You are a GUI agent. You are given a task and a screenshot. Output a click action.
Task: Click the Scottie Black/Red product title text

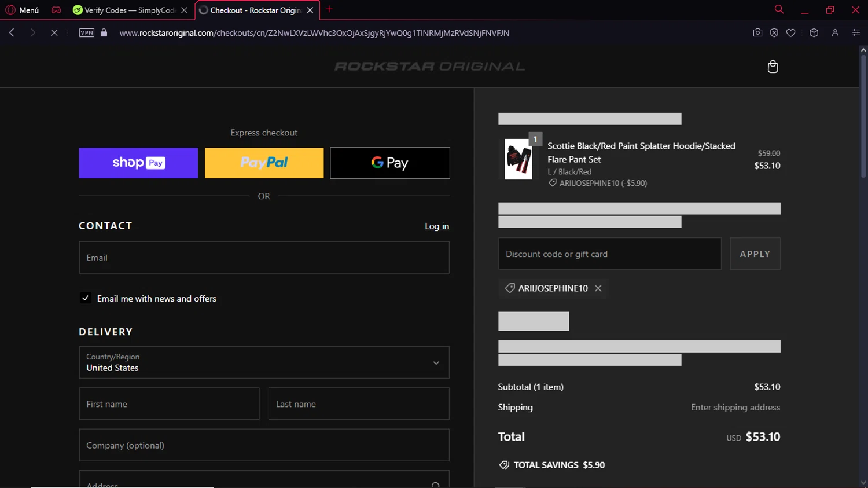(x=641, y=153)
